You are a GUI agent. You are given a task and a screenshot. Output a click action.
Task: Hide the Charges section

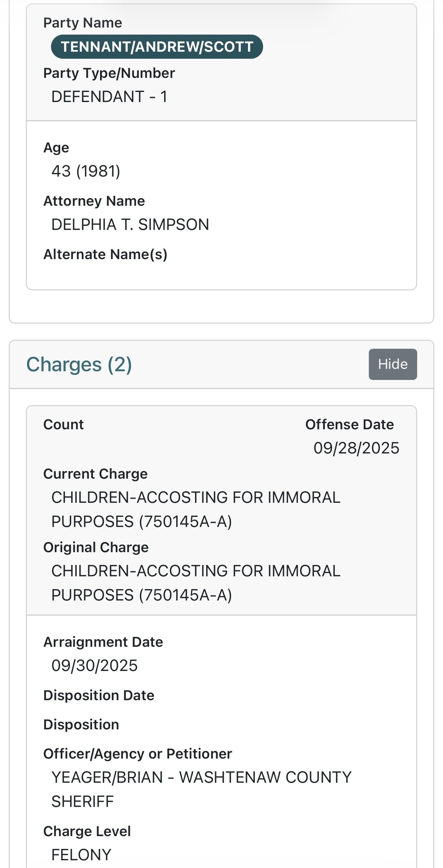(x=392, y=364)
